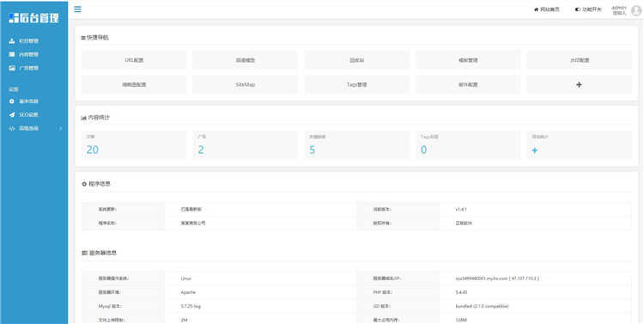Click the black plus icon in quick navigation

(x=579, y=84)
